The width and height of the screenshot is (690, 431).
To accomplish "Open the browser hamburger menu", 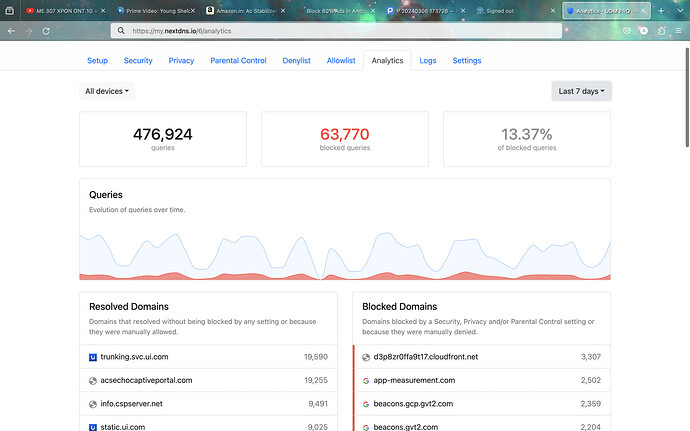I will click(679, 31).
